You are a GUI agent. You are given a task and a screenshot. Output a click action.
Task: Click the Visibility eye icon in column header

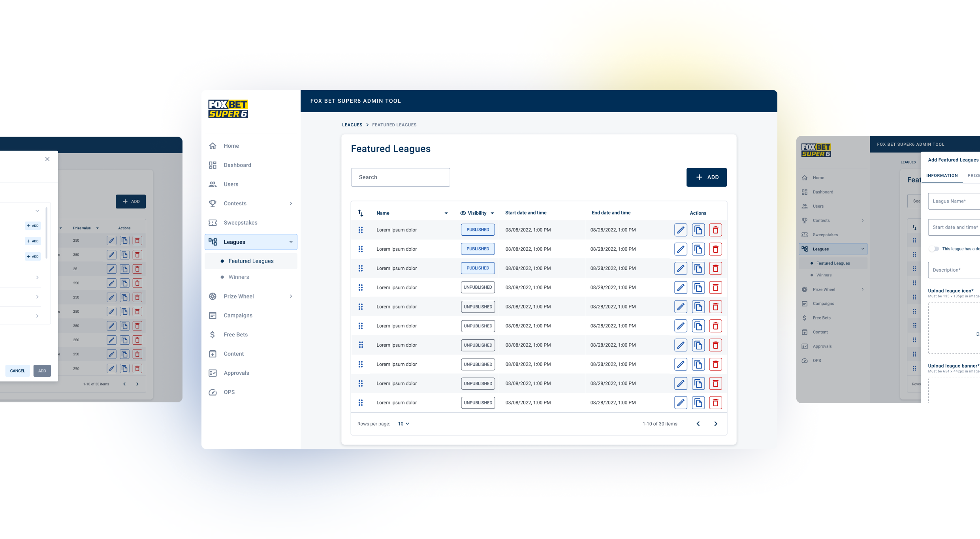pos(463,213)
